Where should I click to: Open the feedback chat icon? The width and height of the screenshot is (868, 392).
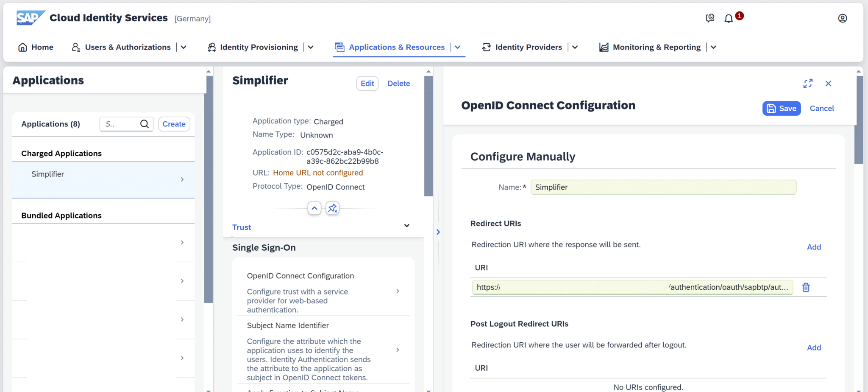(710, 18)
